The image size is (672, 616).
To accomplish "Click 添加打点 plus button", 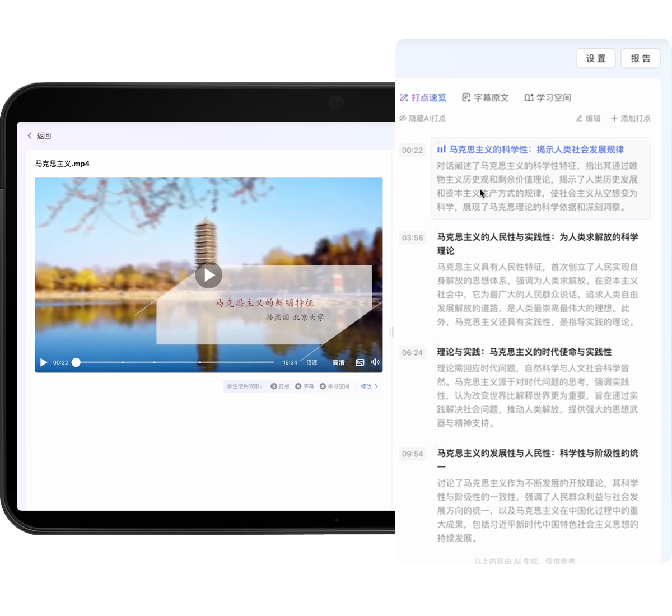I will point(631,118).
